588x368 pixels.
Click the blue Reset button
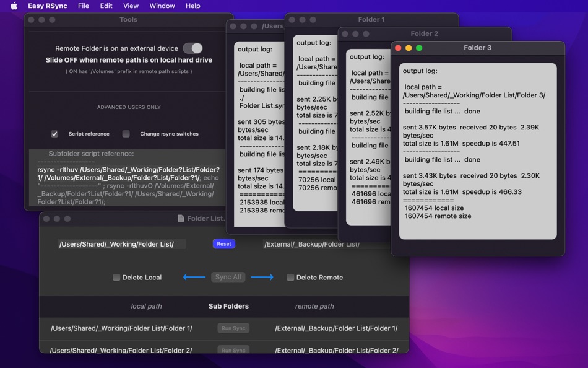224,243
